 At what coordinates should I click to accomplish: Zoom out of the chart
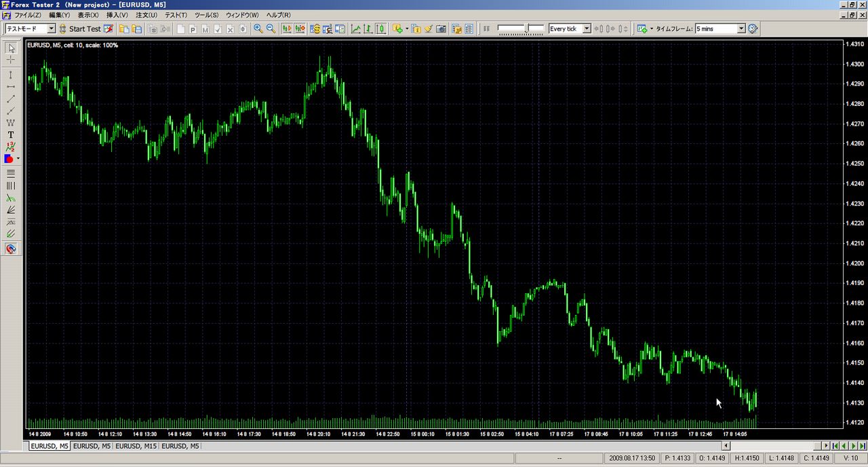click(x=271, y=29)
